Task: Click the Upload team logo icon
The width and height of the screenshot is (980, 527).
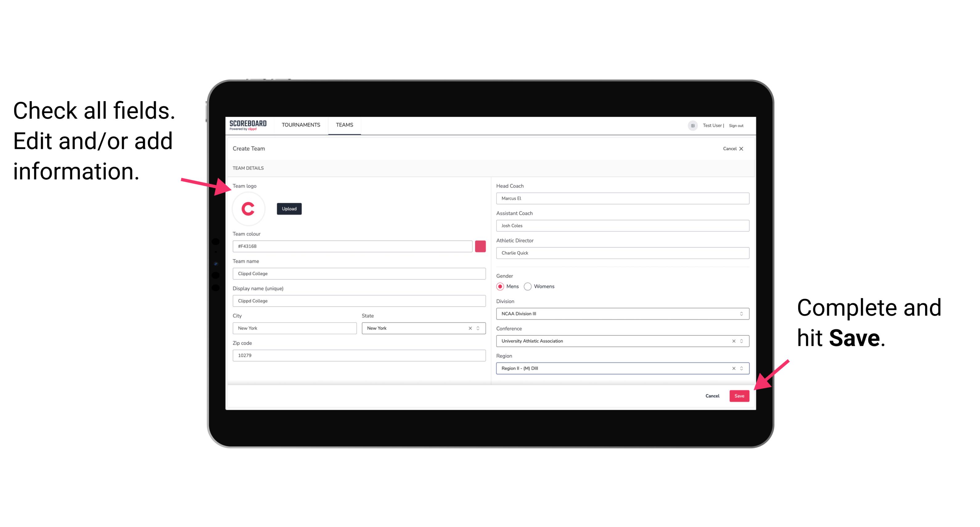Action: point(289,208)
